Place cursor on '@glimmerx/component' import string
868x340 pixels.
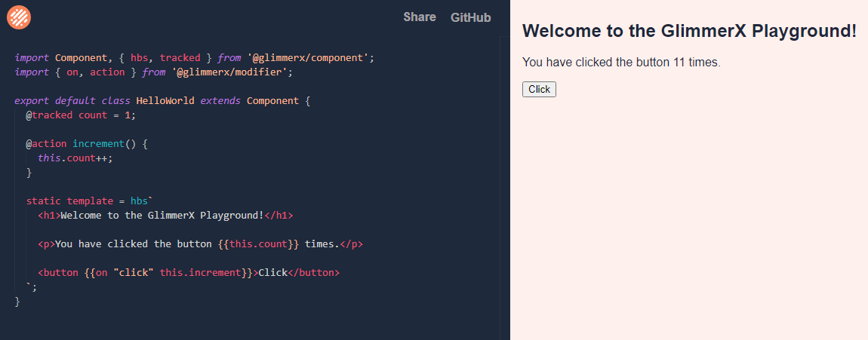(310, 57)
